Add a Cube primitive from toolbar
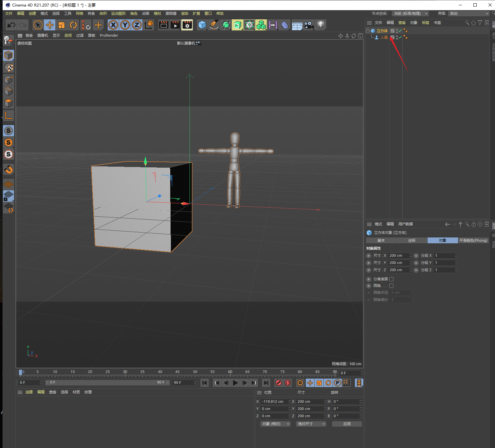 point(202,25)
